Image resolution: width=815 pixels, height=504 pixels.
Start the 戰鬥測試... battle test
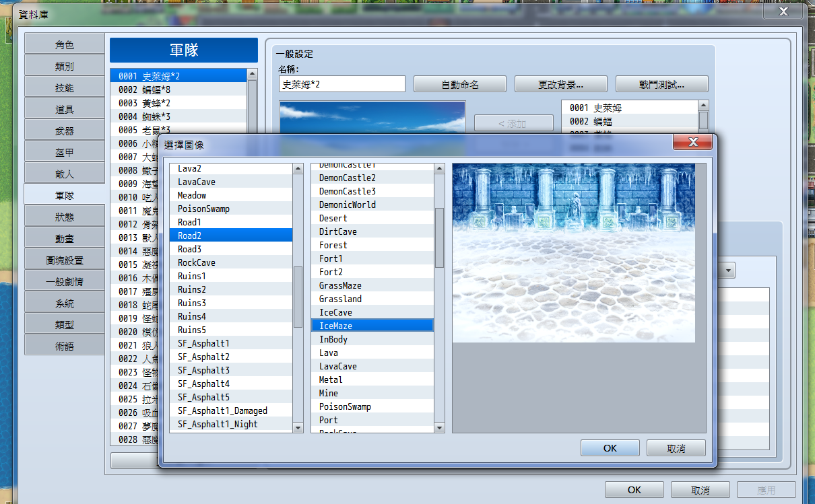[662, 84]
